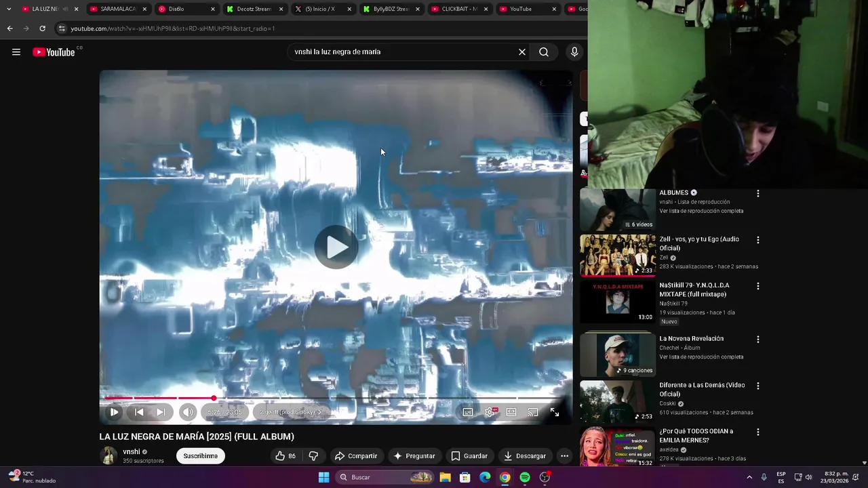Open Windows Start menu
The image size is (868, 488).
click(324, 477)
